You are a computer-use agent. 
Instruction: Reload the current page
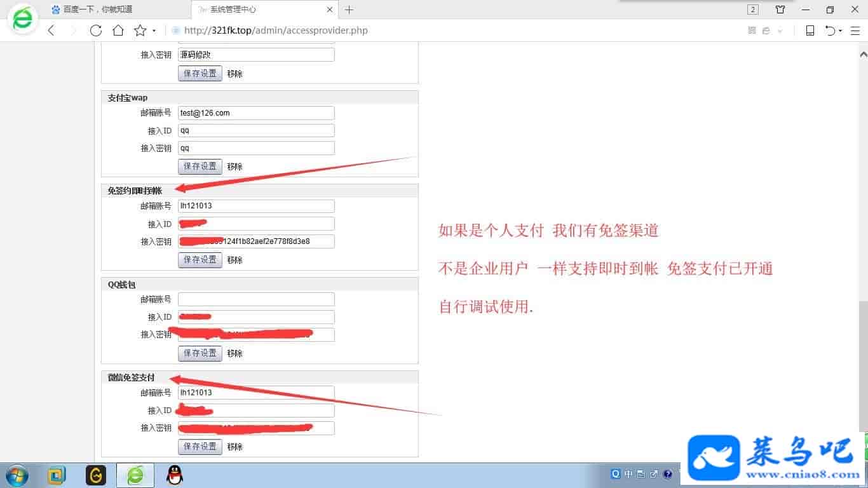(96, 30)
